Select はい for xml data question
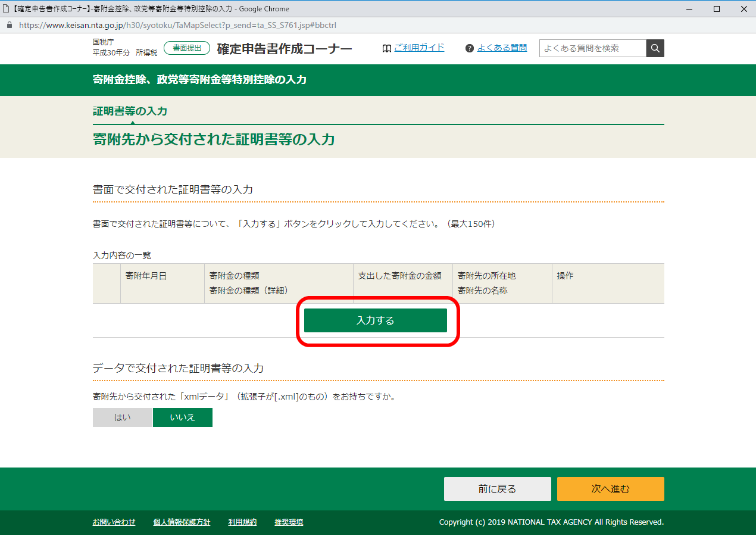Image resolution: width=756 pixels, height=536 pixels. (x=123, y=417)
